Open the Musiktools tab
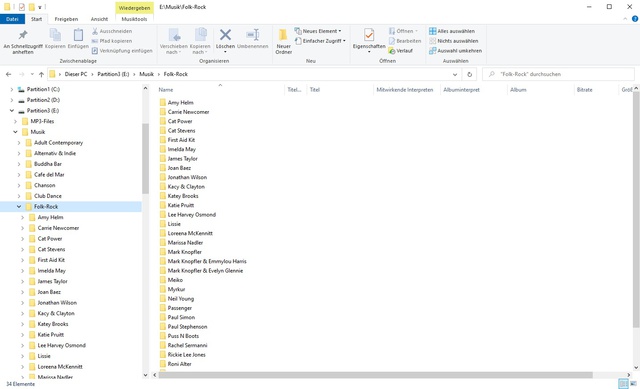Image resolution: width=640 pixels, height=389 pixels. pyautogui.click(x=134, y=19)
